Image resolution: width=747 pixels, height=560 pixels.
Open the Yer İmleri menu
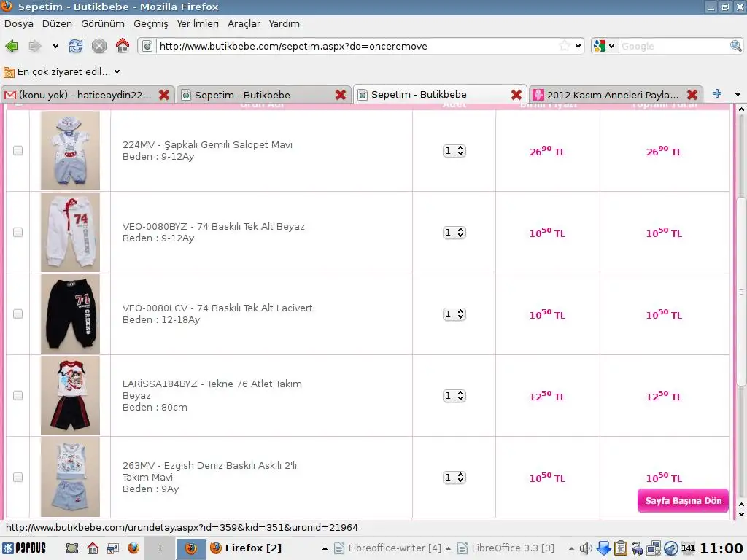[x=198, y=24]
